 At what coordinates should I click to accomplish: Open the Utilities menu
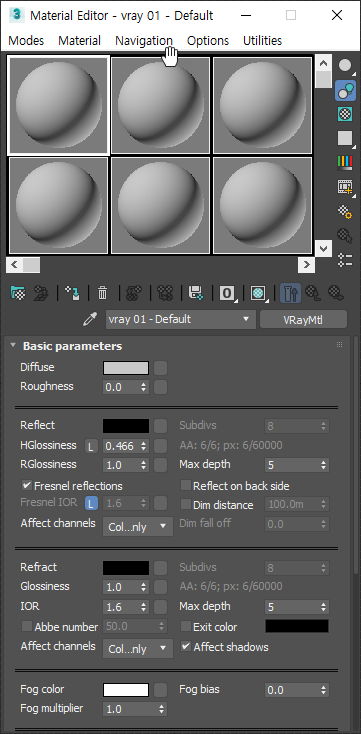[x=262, y=41]
